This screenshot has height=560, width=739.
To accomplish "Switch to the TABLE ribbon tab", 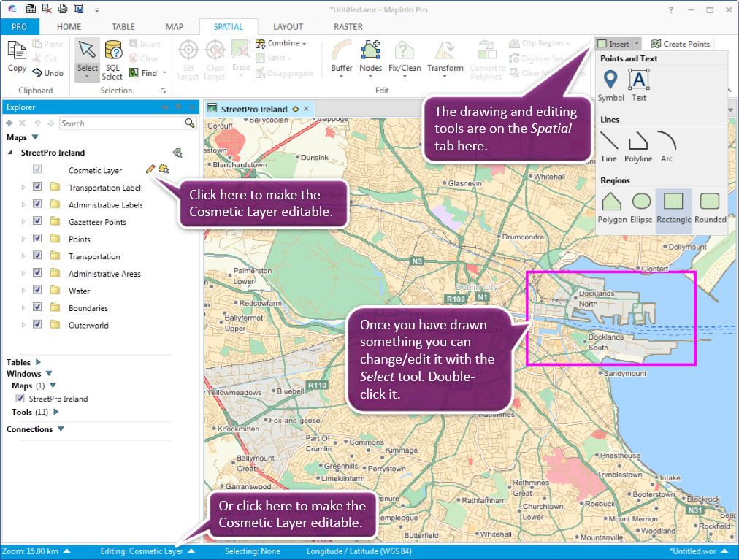I will click(x=123, y=27).
